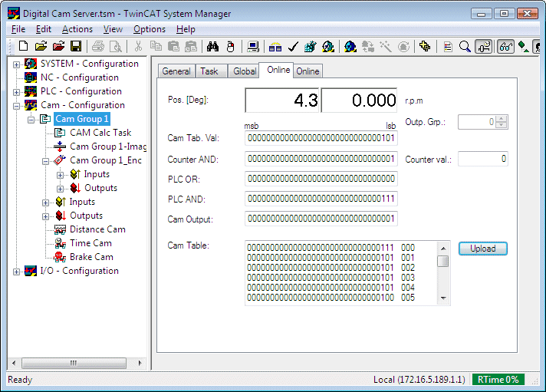Image resolution: width=546 pixels, height=392 pixels.
Task: Open the Actions menu
Action: [77, 29]
